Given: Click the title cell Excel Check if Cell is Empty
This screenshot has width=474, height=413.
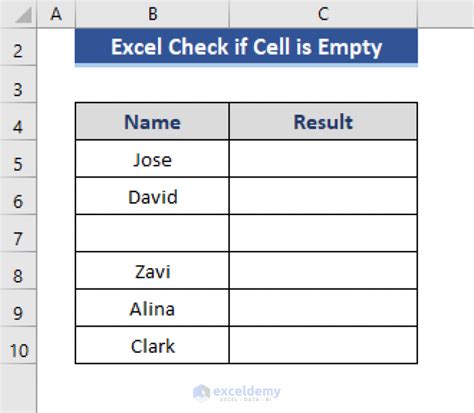Looking at the screenshot, I should [x=246, y=47].
